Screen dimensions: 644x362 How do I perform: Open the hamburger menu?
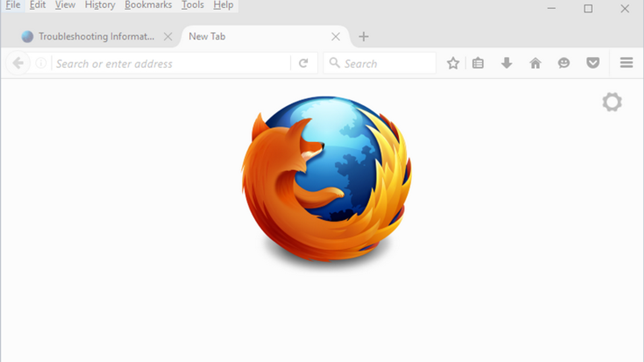click(626, 63)
